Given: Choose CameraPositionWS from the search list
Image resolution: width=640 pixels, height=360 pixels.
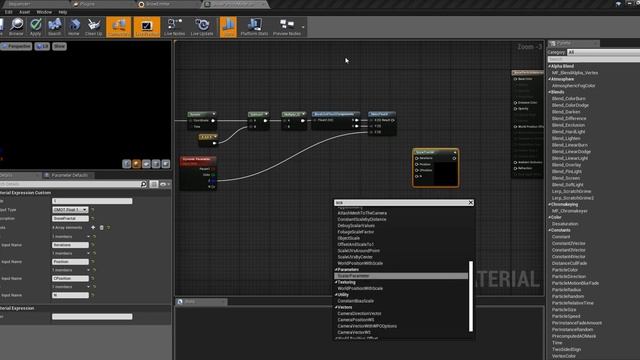Looking at the screenshot, I should click(x=356, y=320).
